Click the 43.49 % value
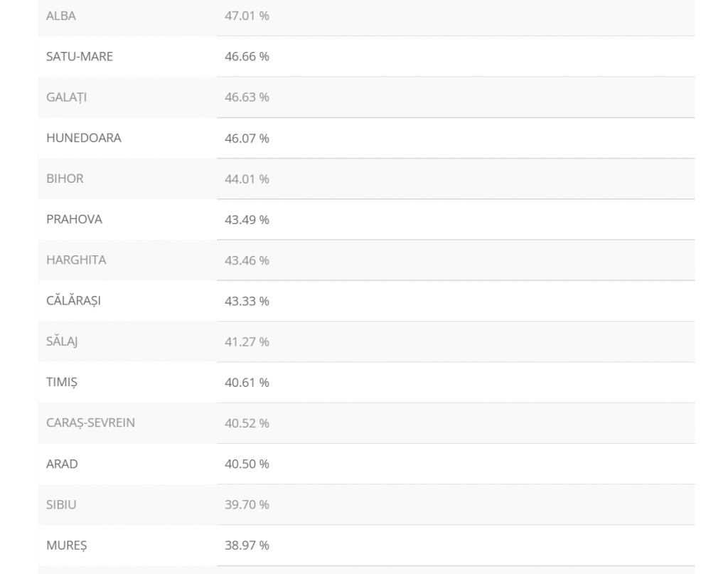Screen dimensions: 728x574 coord(247,220)
